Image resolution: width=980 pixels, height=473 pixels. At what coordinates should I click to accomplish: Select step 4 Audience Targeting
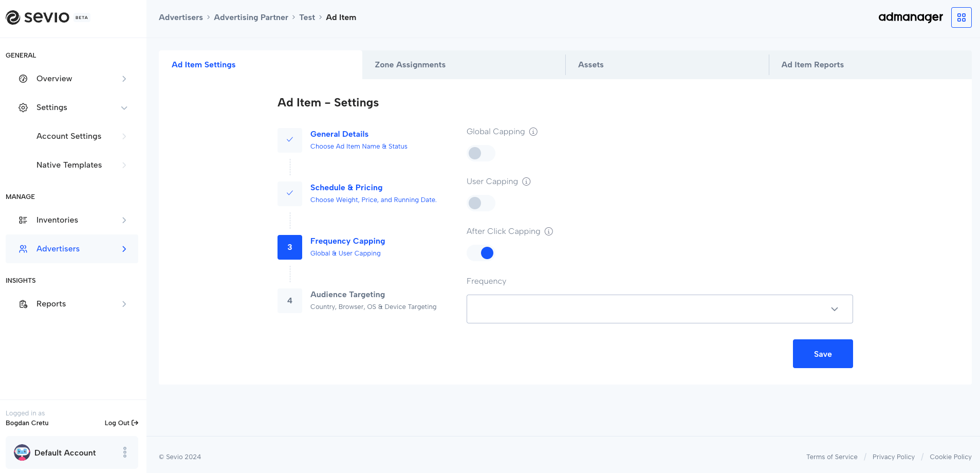(347, 295)
